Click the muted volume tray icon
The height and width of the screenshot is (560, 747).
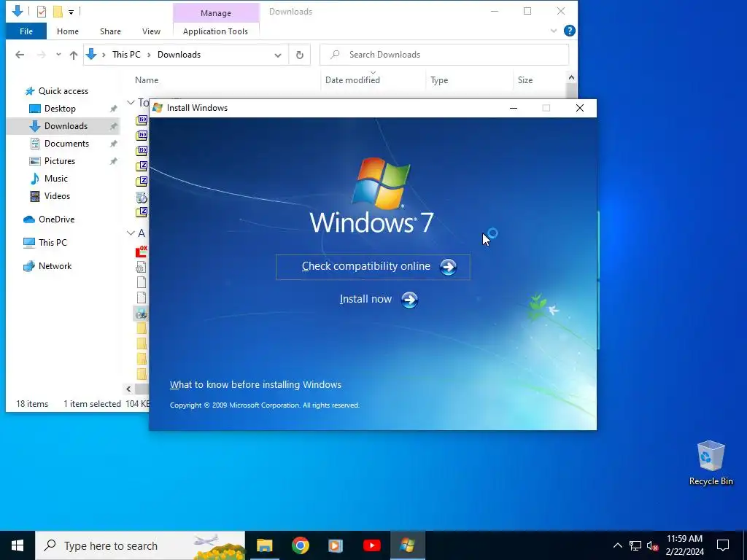tap(652, 545)
